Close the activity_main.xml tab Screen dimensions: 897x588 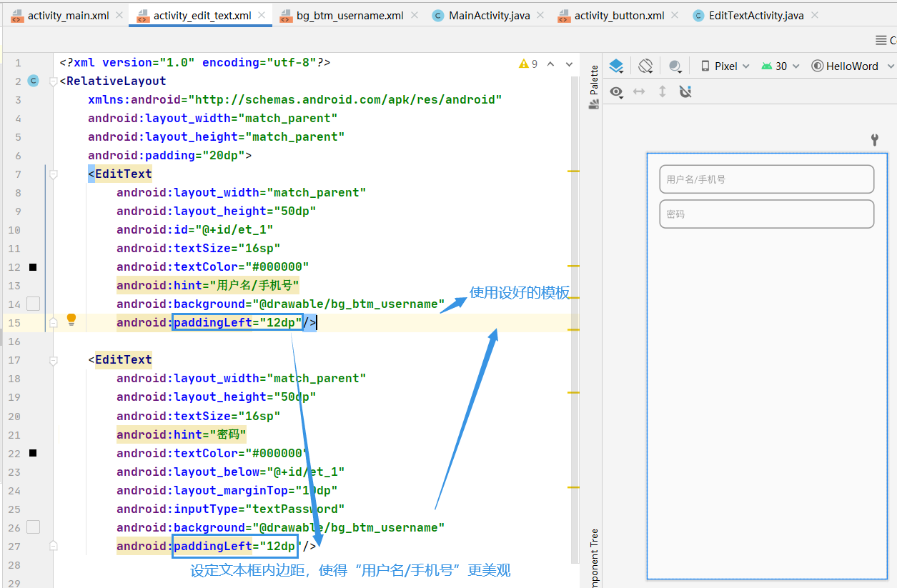click(121, 15)
